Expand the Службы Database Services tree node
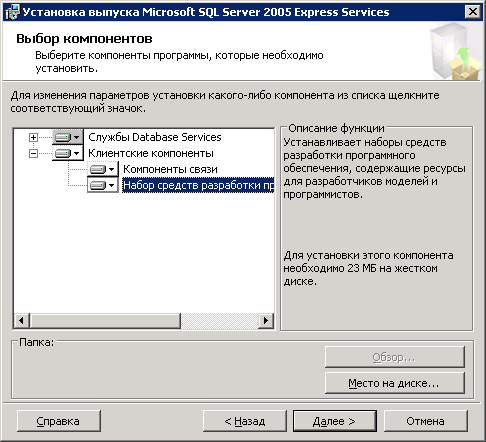The height and width of the screenshot is (442, 486). 33,137
